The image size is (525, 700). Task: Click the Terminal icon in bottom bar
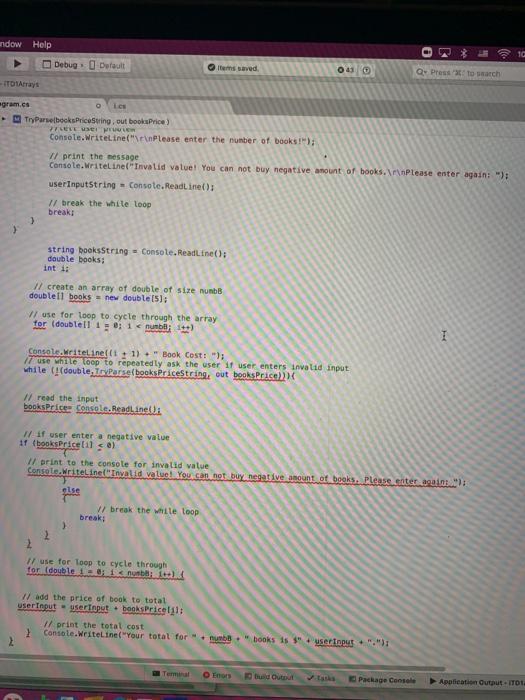156,673
